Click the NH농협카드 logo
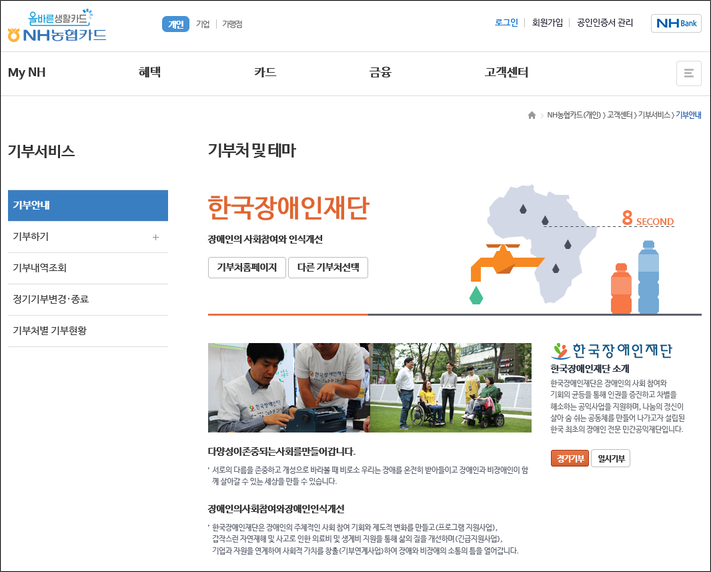 tap(57, 26)
